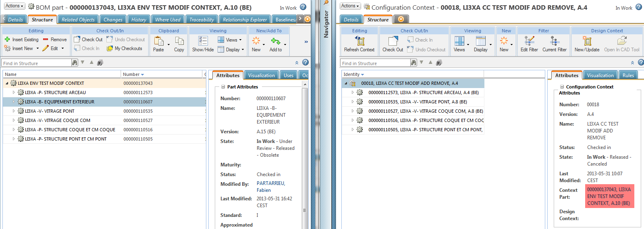Expand LI3XA -P- STRUCTURE ARCEAU node
The image size is (644, 229).
(x=14, y=92)
